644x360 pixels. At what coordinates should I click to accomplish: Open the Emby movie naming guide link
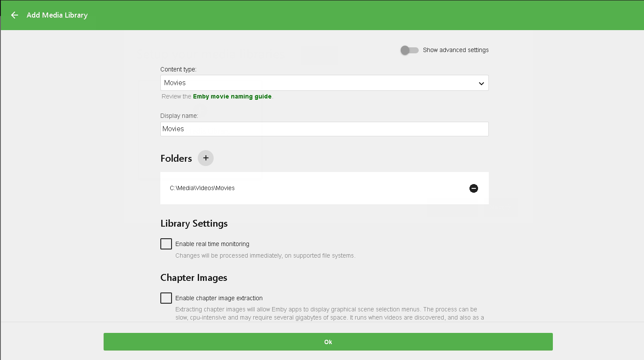pos(232,96)
